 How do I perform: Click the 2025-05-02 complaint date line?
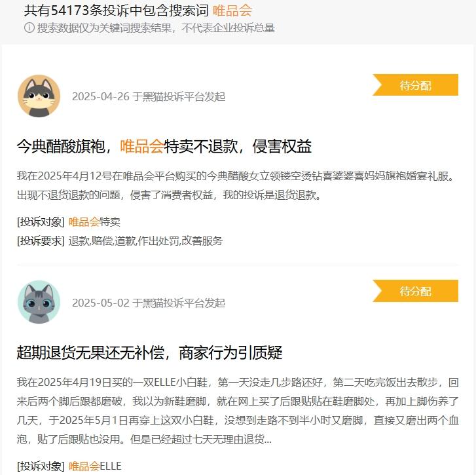149,303
